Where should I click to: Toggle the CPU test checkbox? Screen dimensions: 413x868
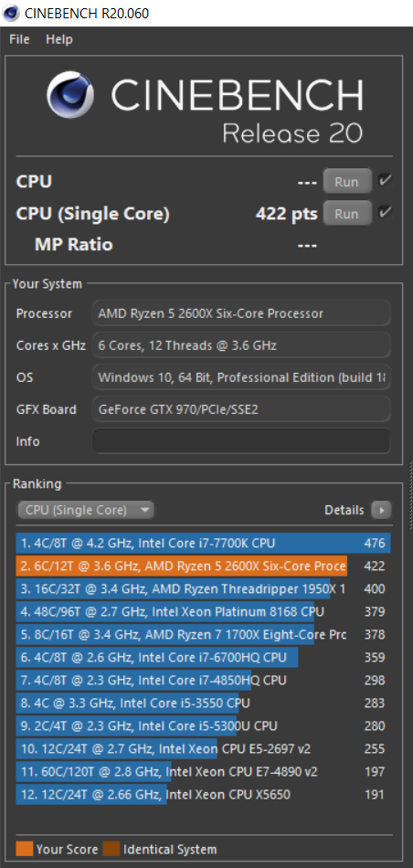point(386,181)
